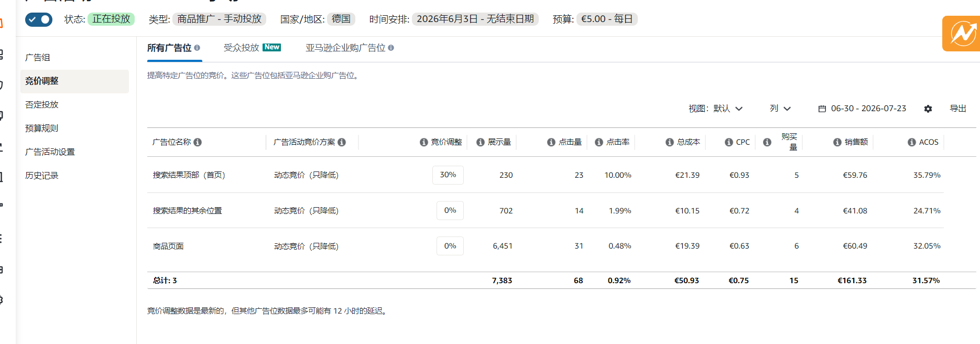Click the New badge on 受众投放
Screen dimensions: 980x344
[271, 47]
